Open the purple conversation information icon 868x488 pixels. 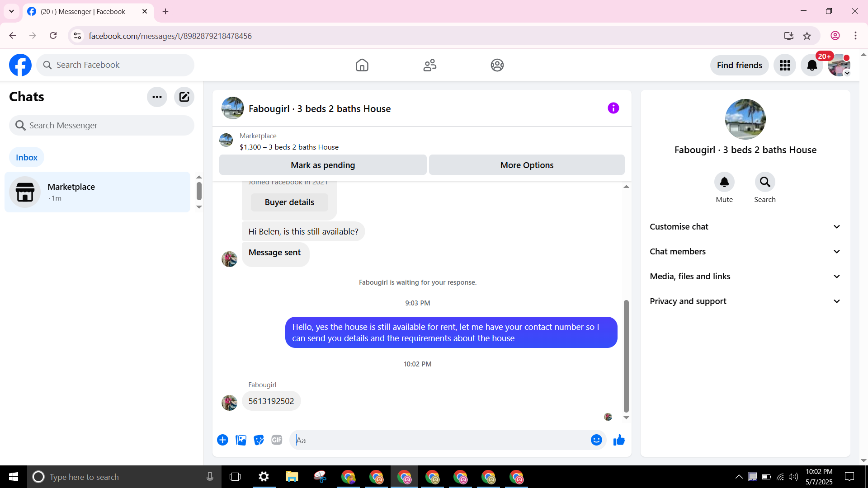(613, 108)
